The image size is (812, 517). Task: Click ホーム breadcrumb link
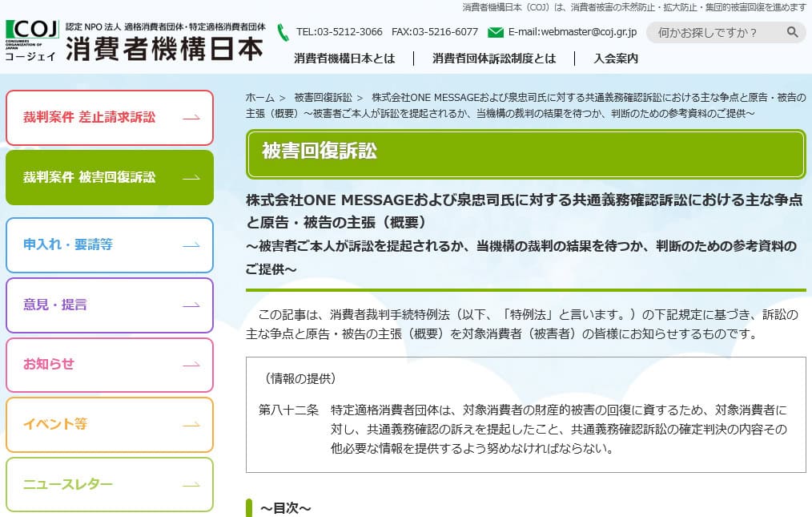(x=260, y=98)
